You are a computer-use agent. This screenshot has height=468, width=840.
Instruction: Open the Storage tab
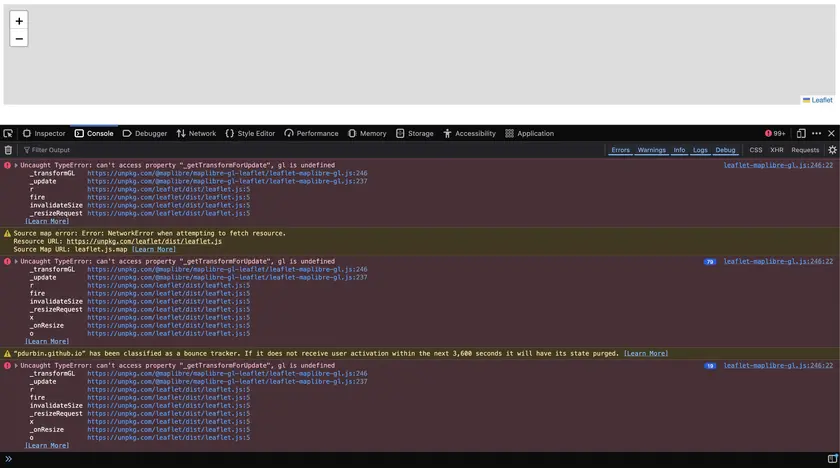pos(415,133)
